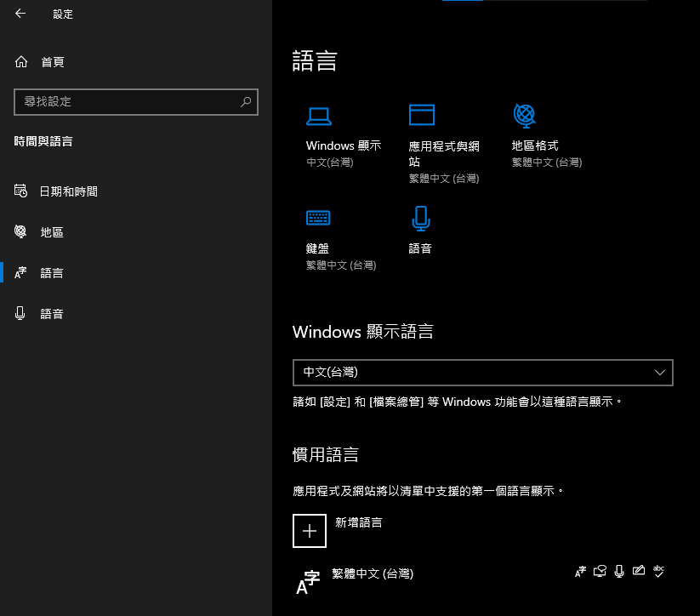Click the Windows 顯示語言 heading

(362, 332)
